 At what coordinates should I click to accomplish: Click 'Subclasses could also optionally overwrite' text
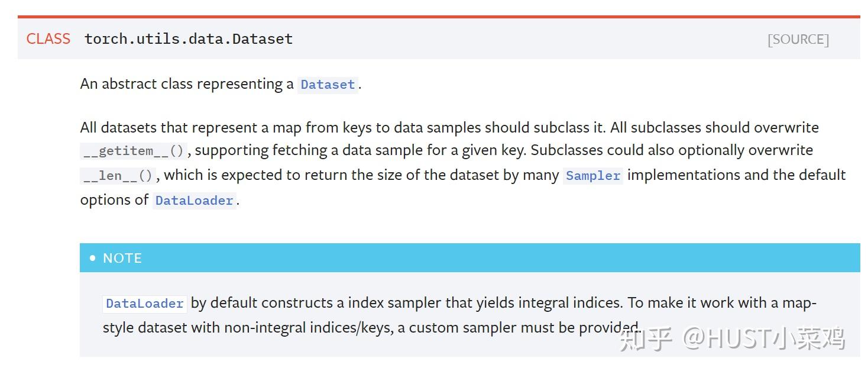click(x=672, y=150)
